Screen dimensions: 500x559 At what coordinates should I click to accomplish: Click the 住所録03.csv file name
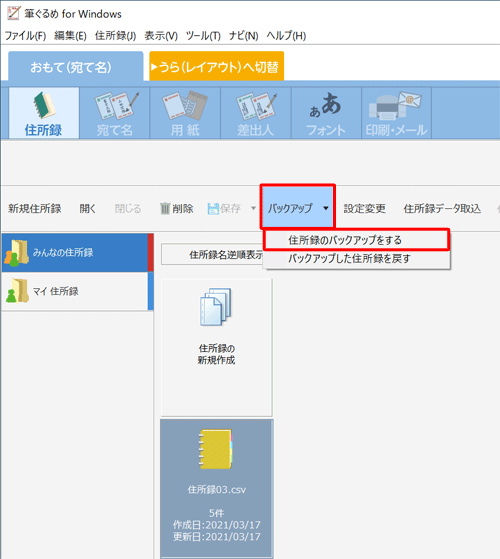pyautogui.click(x=217, y=490)
